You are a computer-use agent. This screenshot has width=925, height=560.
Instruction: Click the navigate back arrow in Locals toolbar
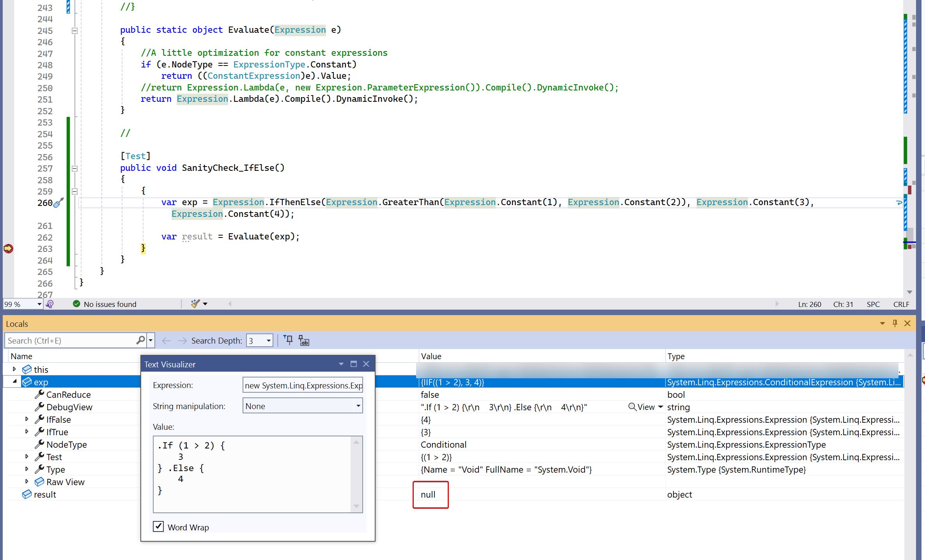pyautogui.click(x=167, y=341)
